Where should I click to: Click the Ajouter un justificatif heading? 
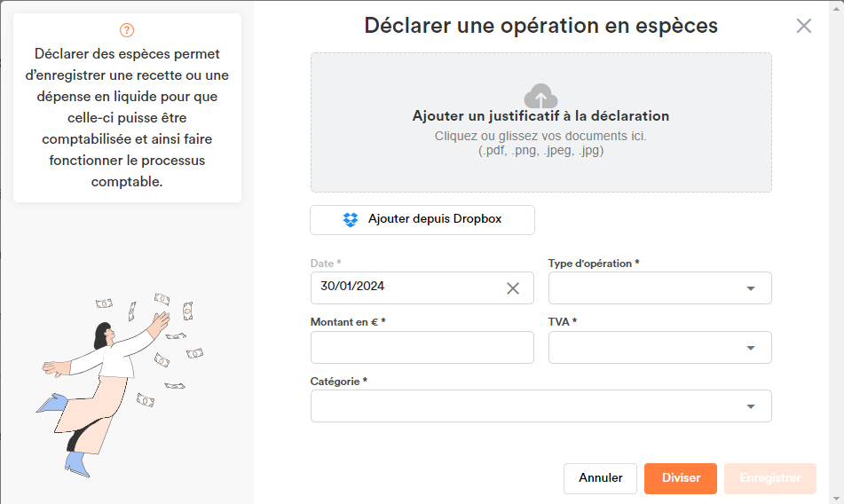coord(541,116)
